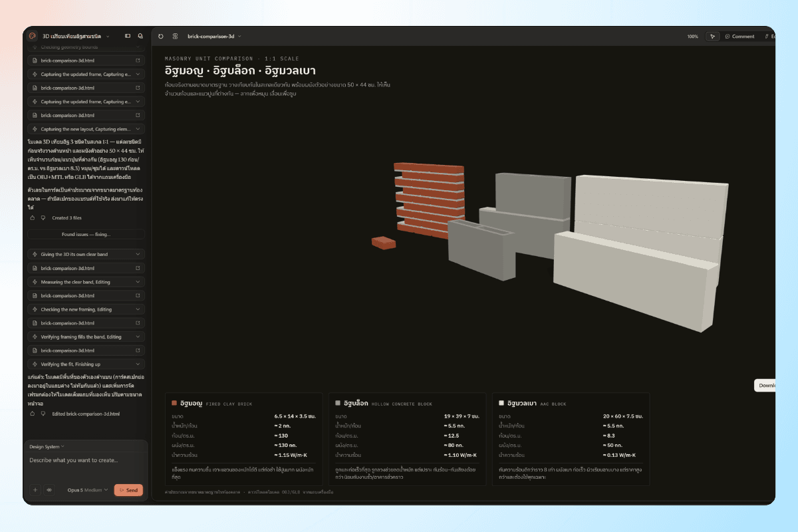Click the plus attach icon in composer
The height and width of the screenshot is (532, 798).
tap(35, 490)
